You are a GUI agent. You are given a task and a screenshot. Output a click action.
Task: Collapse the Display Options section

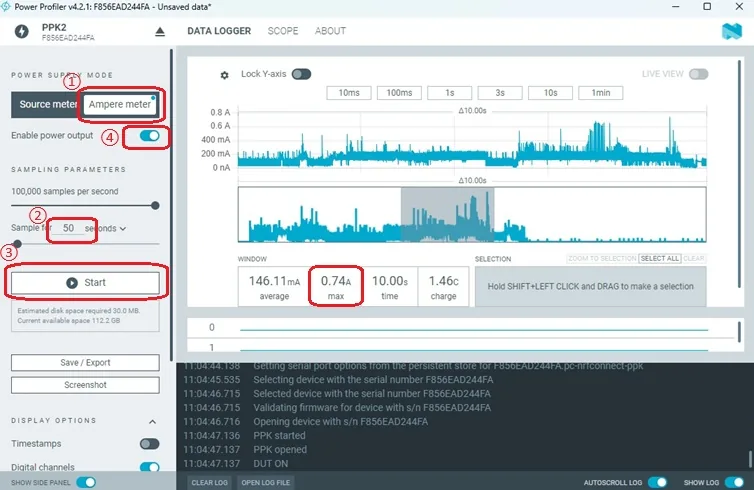pyautogui.click(x=152, y=421)
